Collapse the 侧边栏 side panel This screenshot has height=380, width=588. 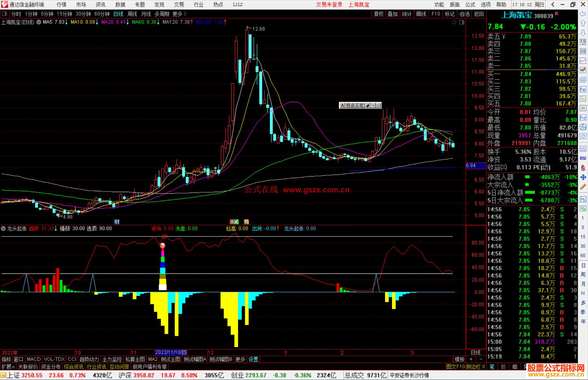476,367
